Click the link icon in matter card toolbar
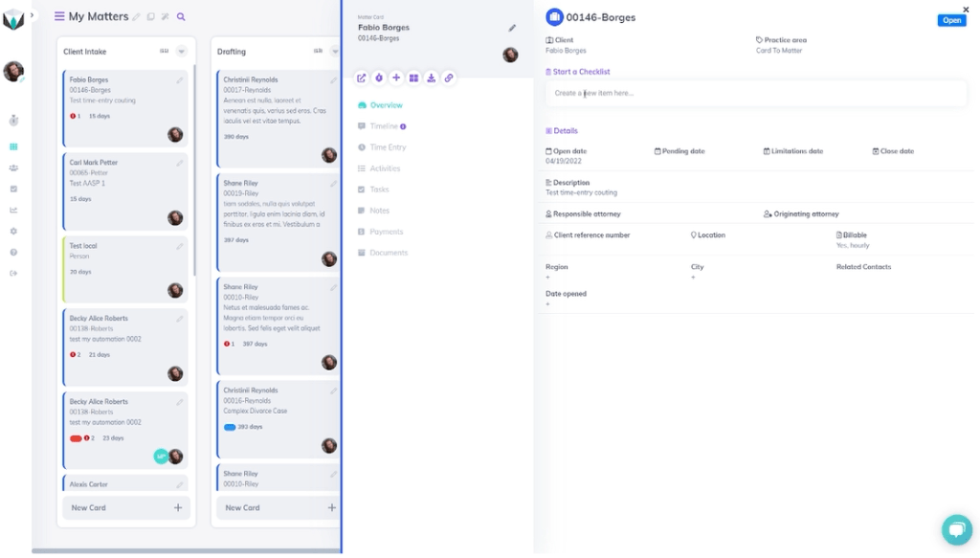 pos(448,78)
